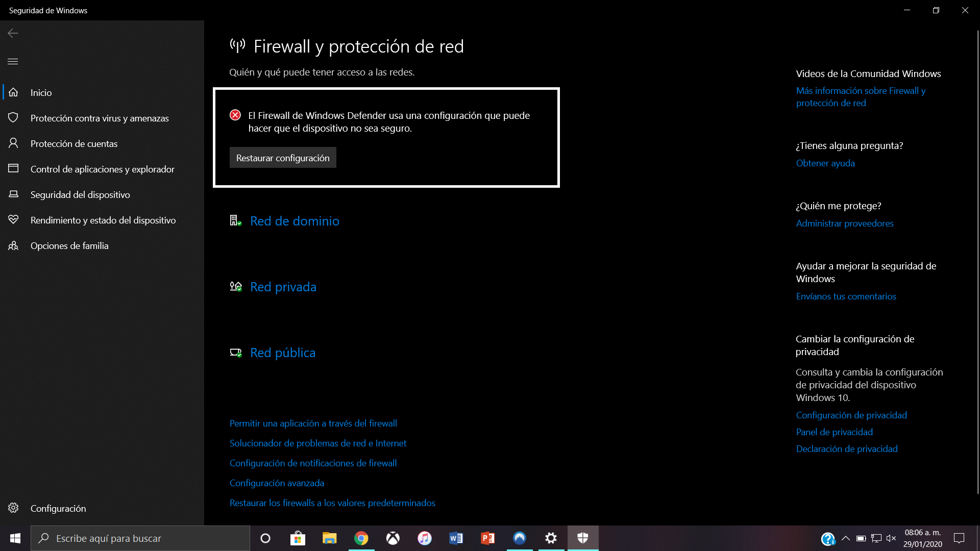The width and height of the screenshot is (980, 551).
Task: Unmute the speaker in the system tray
Action: coord(892,538)
